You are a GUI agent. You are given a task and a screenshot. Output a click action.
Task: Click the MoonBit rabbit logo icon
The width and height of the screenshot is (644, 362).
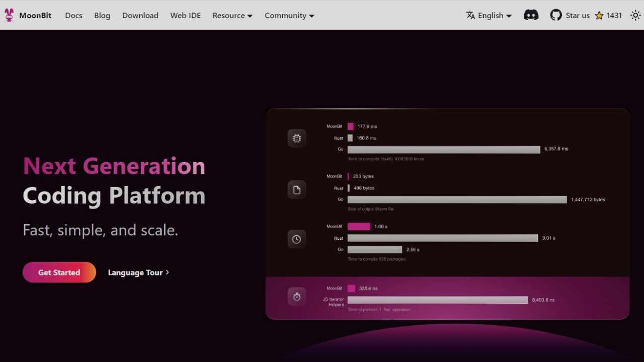[x=9, y=15]
